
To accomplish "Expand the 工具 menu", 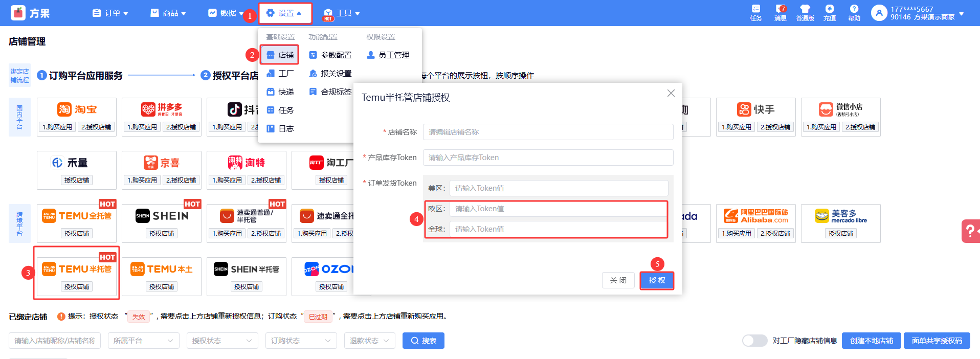I will (x=342, y=13).
